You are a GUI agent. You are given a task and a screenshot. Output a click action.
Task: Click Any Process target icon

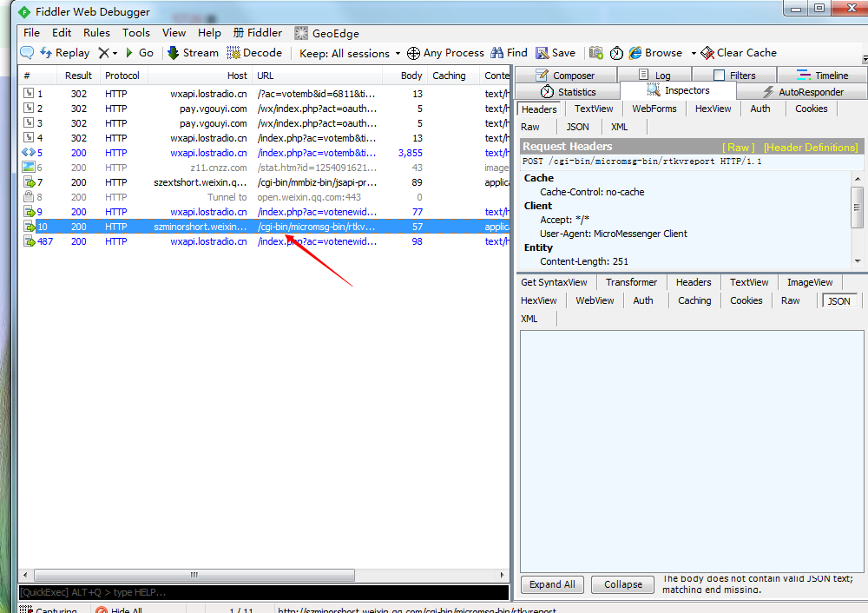point(413,53)
